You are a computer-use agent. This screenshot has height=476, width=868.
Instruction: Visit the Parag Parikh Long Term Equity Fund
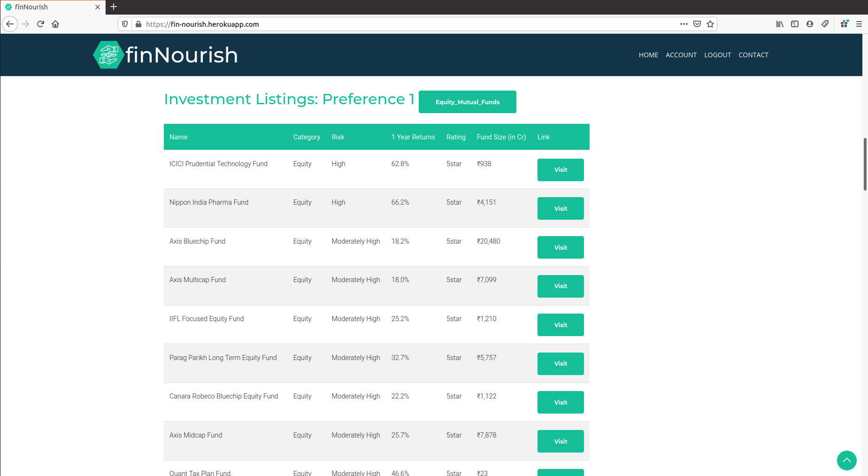click(x=561, y=364)
